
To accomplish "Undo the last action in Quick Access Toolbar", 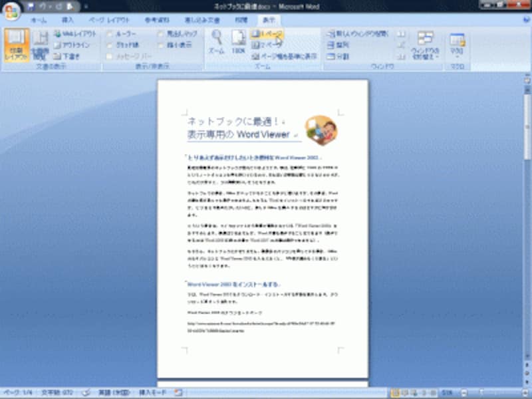I will 44,7.
